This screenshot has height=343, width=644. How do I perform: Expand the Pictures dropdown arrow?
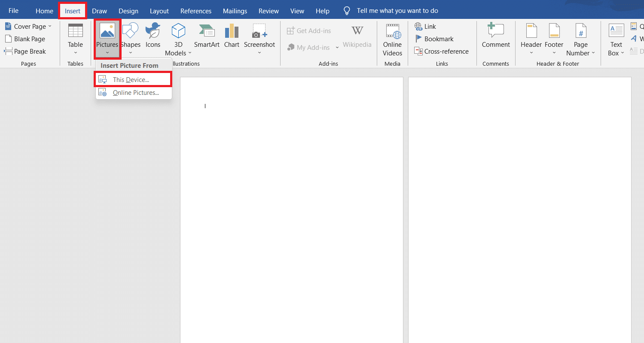107,53
